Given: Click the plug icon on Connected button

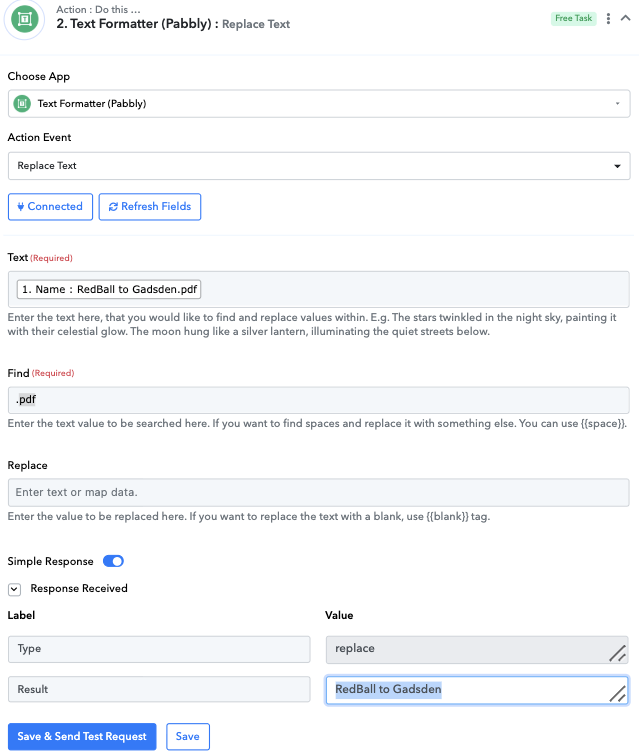Looking at the screenshot, I should click(21, 207).
